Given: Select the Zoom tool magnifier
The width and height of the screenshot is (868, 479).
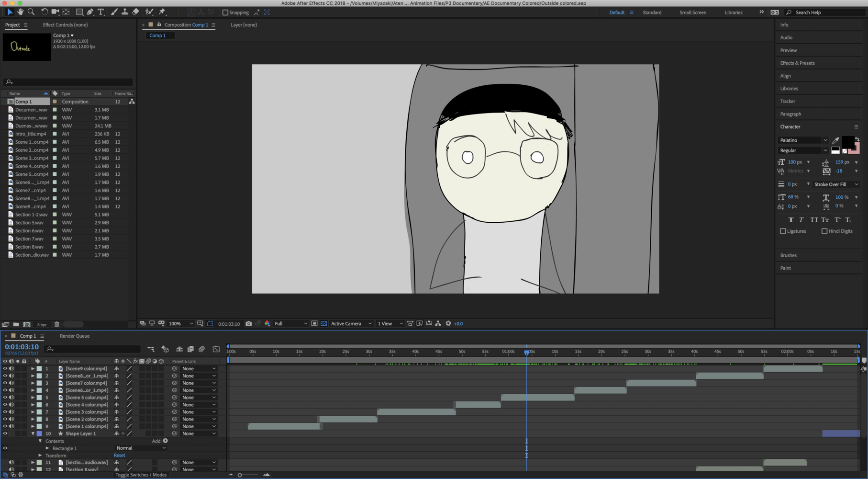Looking at the screenshot, I should point(31,12).
